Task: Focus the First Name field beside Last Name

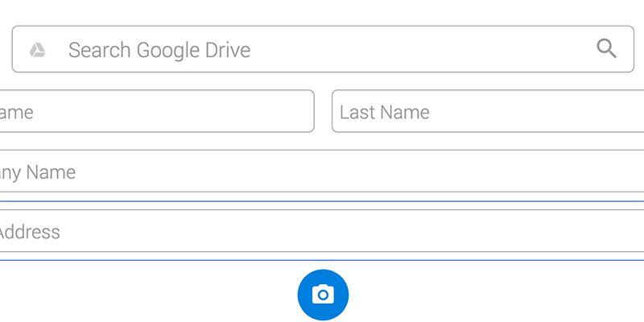Action: pyautogui.click(x=157, y=111)
